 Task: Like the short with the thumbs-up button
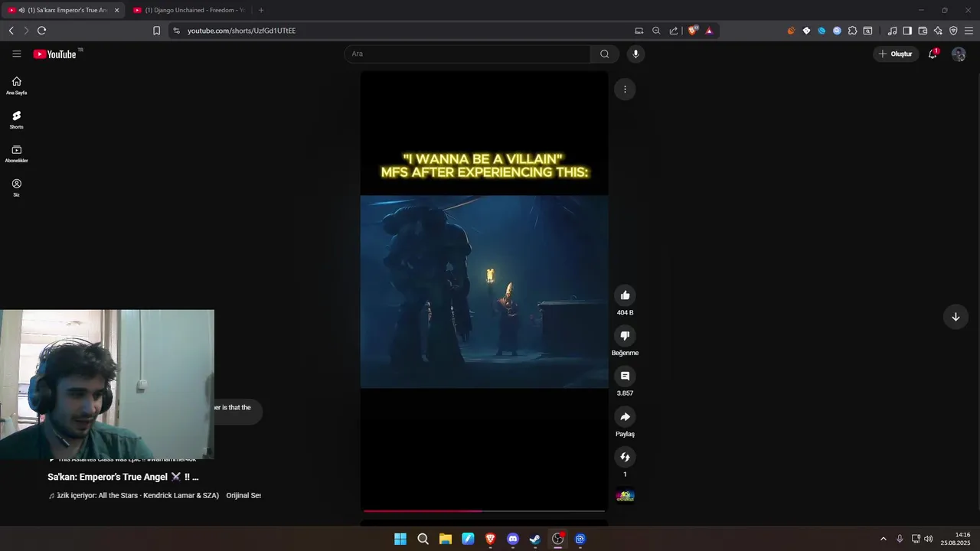coord(625,295)
